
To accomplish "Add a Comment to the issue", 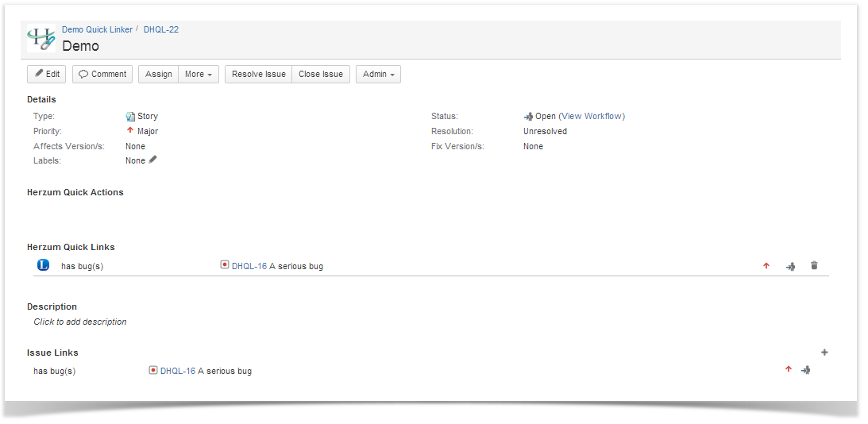I will click(102, 74).
